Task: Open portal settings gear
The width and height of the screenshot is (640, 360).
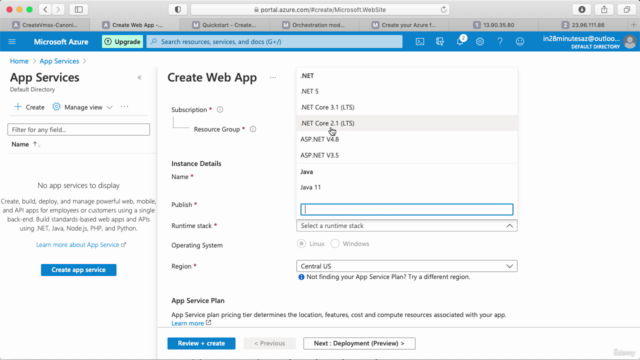Action: pos(480,42)
